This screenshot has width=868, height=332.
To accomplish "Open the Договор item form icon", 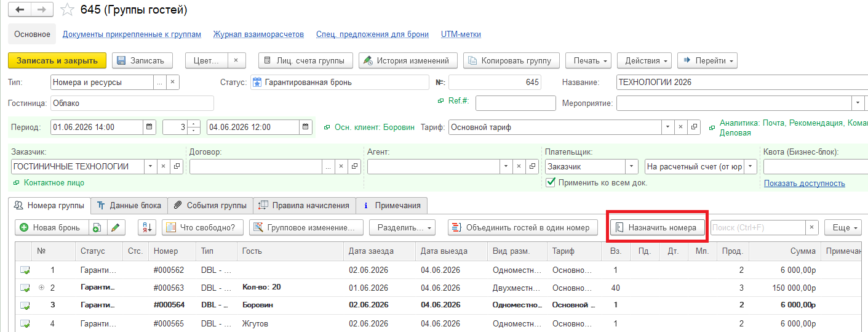I will 354,166.
